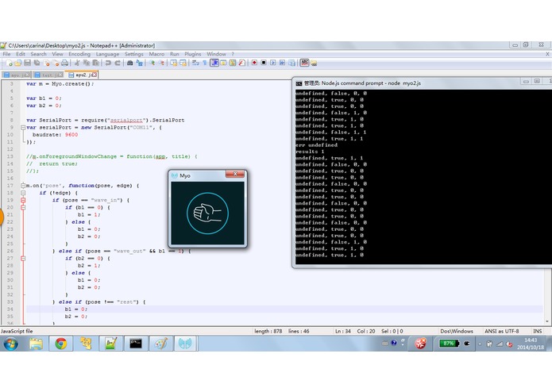Open the Plugins menu

click(192, 54)
